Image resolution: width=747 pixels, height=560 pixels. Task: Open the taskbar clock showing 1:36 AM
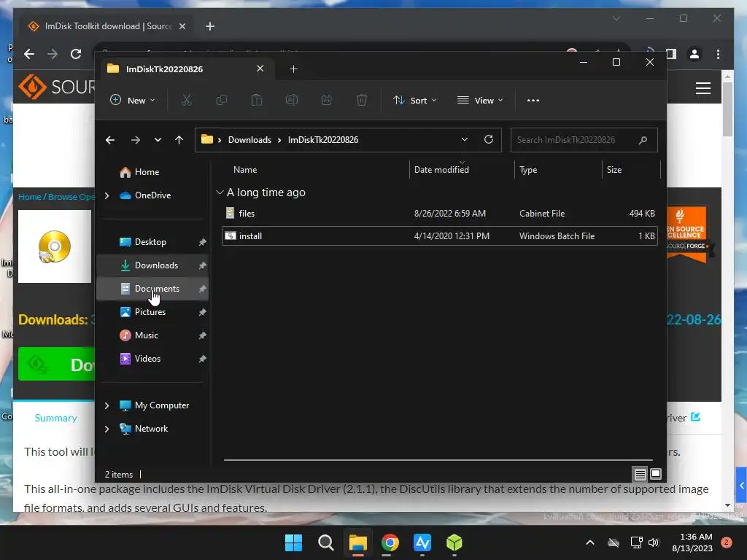[x=692, y=542]
